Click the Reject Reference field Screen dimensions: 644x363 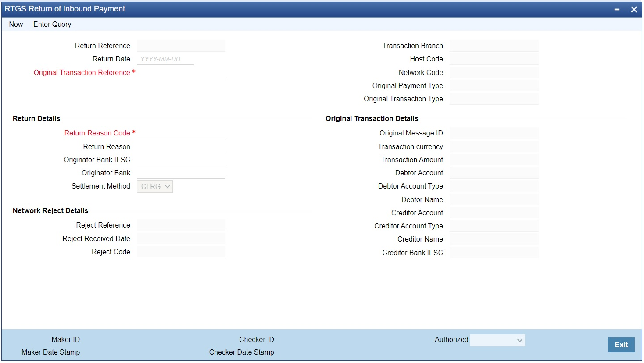click(x=181, y=225)
